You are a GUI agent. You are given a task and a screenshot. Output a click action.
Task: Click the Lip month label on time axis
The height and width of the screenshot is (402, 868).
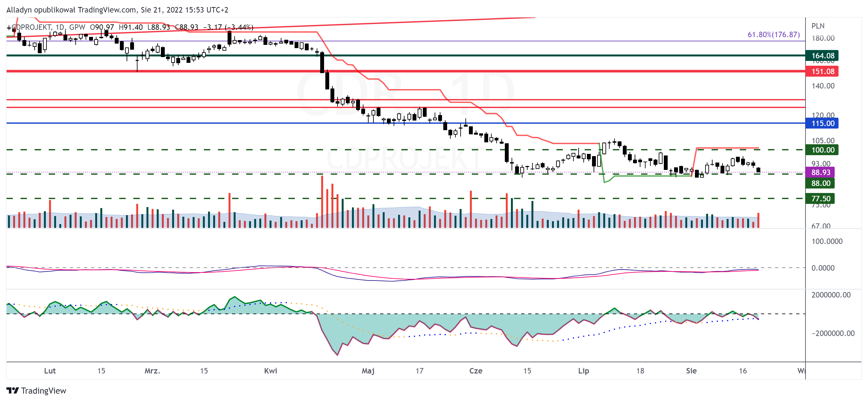pos(584,371)
